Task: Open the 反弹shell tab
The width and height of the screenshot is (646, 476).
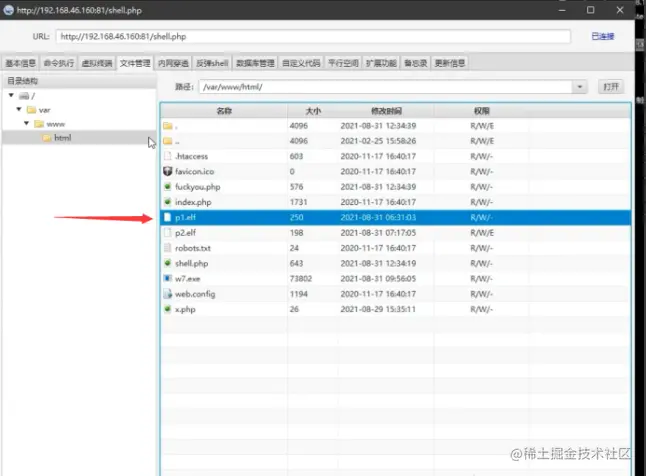Action: tap(212, 63)
